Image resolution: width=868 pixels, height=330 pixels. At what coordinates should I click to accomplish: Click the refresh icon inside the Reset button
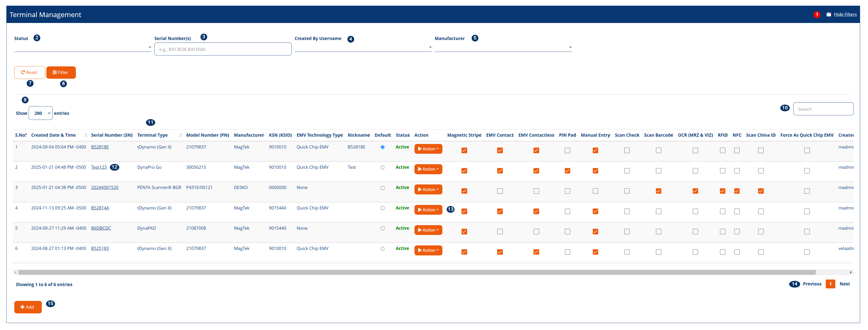pos(22,72)
